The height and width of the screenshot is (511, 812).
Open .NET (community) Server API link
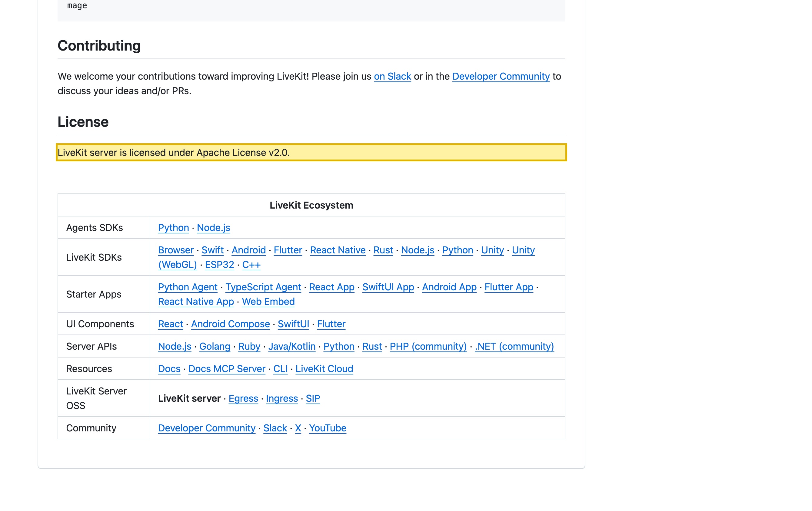514,346
